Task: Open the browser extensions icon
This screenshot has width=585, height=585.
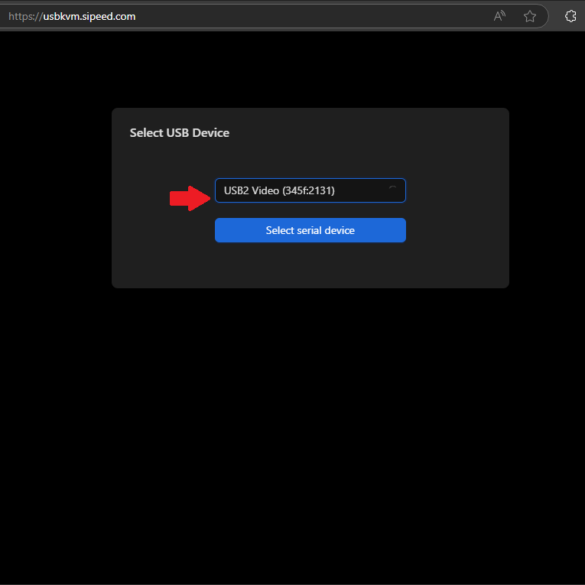Action: pyautogui.click(x=570, y=16)
